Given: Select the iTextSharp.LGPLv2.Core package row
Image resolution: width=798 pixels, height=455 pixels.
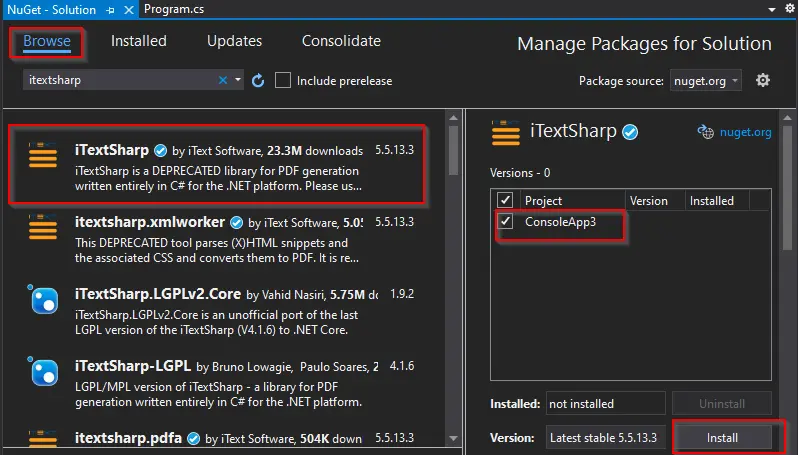Looking at the screenshot, I should pyautogui.click(x=224, y=311).
